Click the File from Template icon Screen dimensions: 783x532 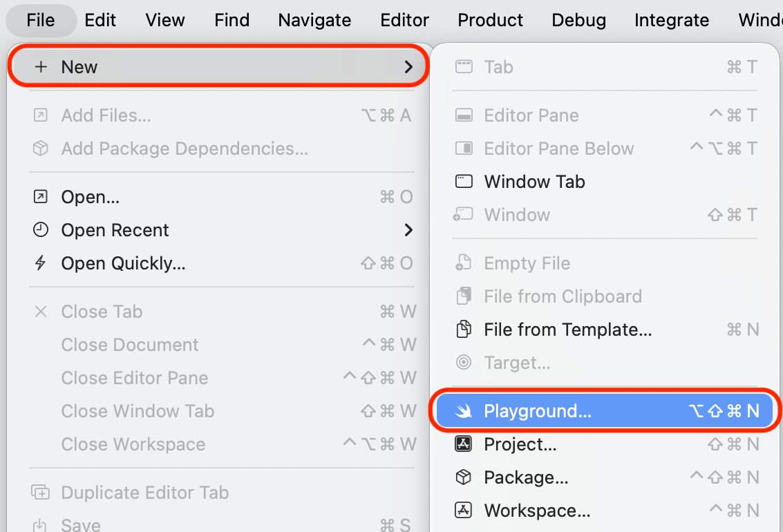[464, 330]
